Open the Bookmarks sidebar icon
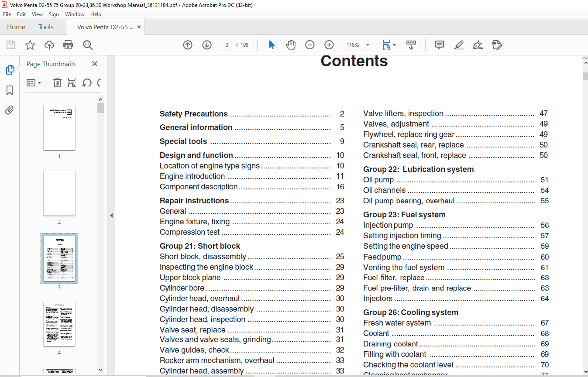This screenshot has height=377, width=588. [x=10, y=90]
